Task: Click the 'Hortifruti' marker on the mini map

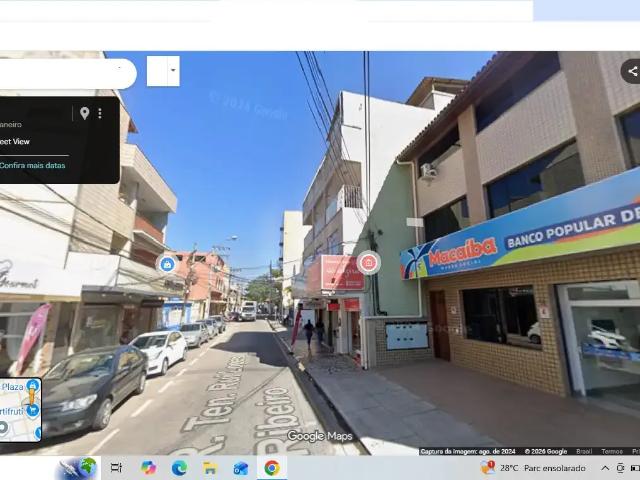Action: point(32,410)
